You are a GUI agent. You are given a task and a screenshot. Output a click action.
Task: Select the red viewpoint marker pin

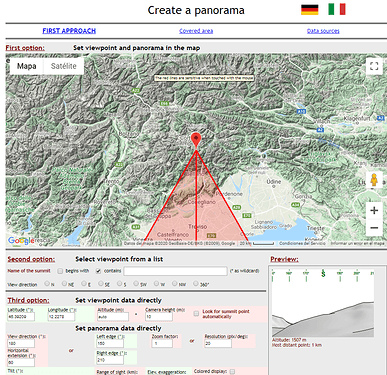coord(196,140)
